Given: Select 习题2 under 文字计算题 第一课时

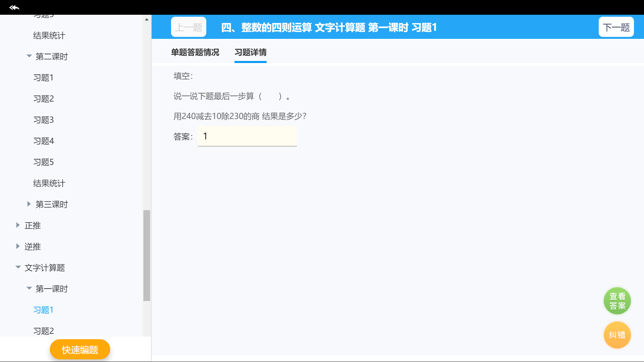Looking at the screenshot, I should click(x=44, y=331).
